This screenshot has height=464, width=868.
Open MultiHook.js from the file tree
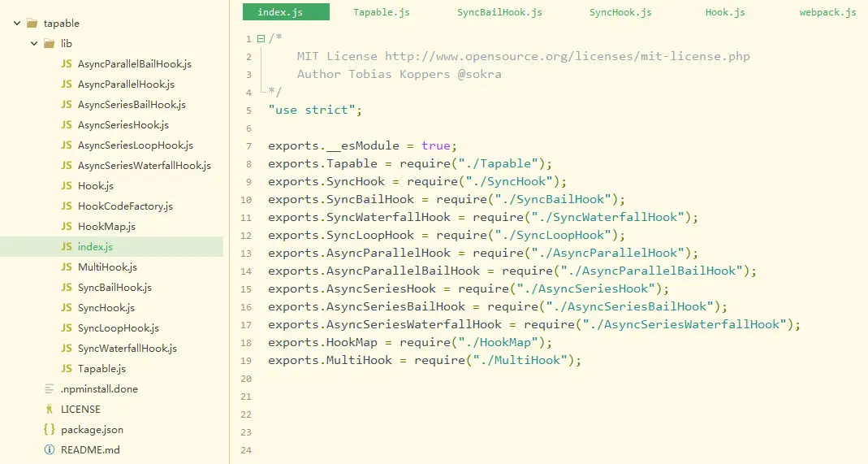(x=107, y=267)
